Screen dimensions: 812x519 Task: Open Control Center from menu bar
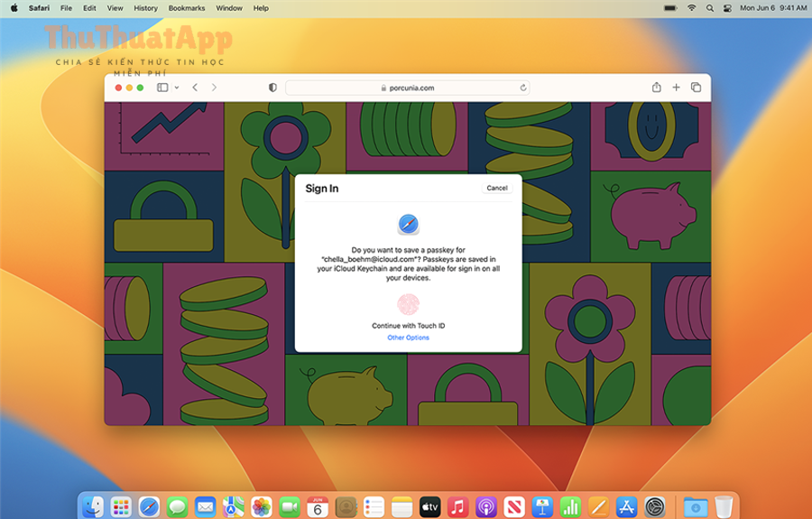click(x=727, y=8)
